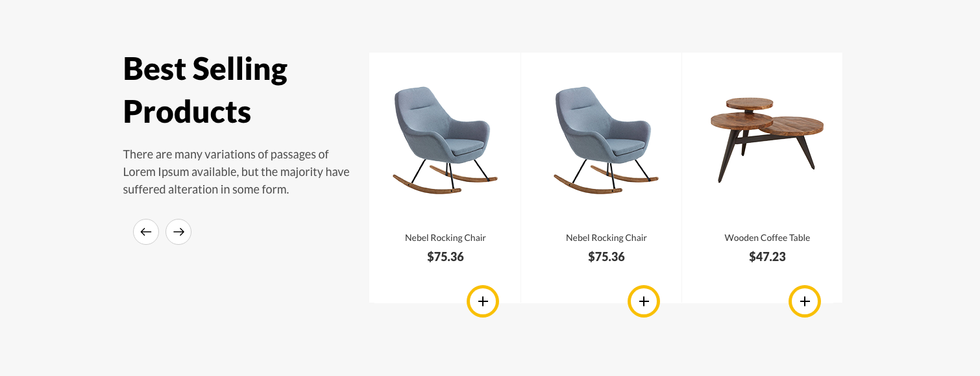Open first Nebel Rocking Chair title link
The image size is (980, 376).
(445, 238)
